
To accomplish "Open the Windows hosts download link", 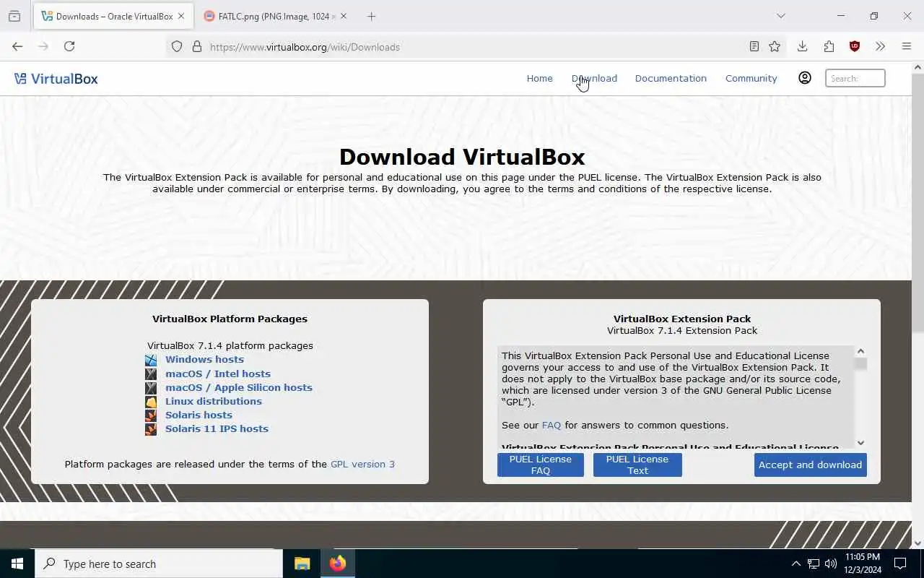I will pos(204,359).
